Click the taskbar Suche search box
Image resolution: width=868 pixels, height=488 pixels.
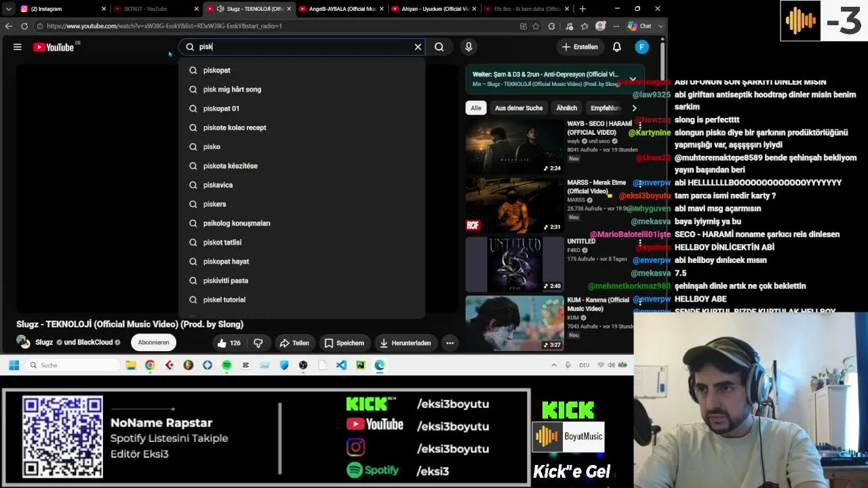tap(73, 365)
